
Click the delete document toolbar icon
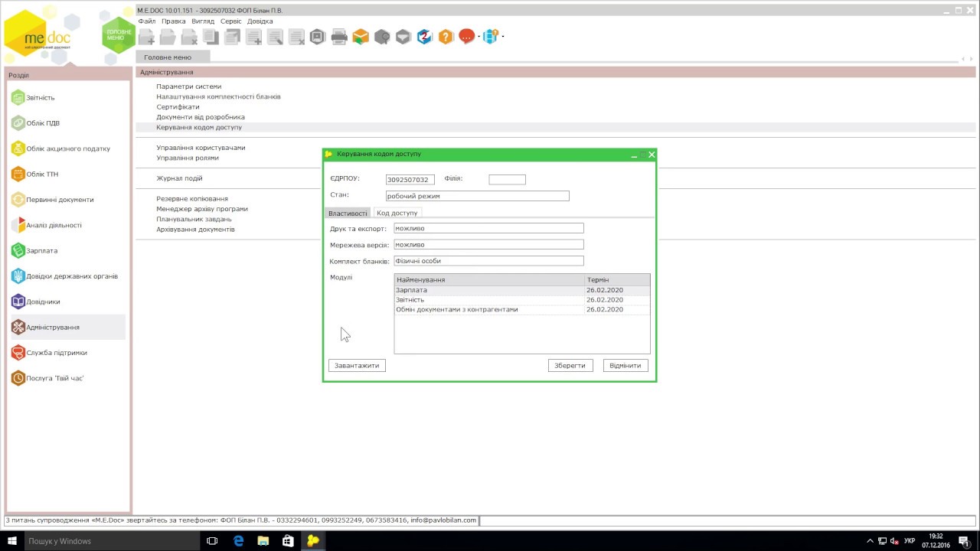[x=189, y=37]
